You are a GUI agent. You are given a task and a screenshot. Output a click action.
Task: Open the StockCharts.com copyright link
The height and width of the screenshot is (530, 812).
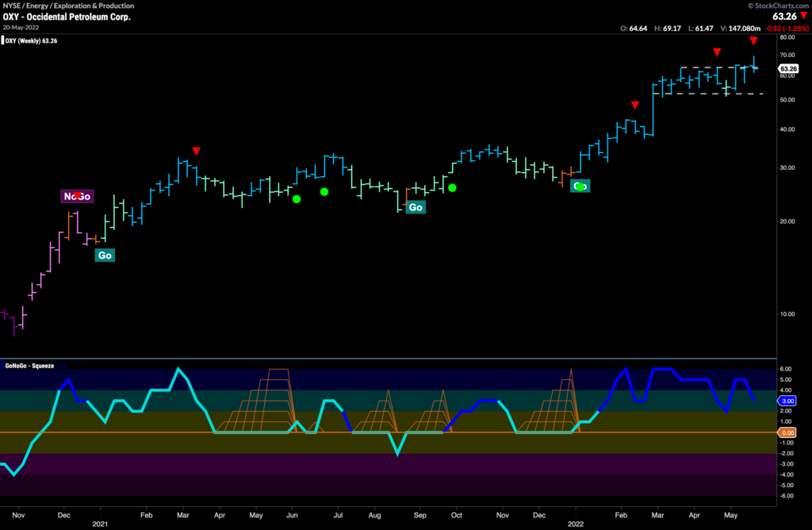coord(779,6)
